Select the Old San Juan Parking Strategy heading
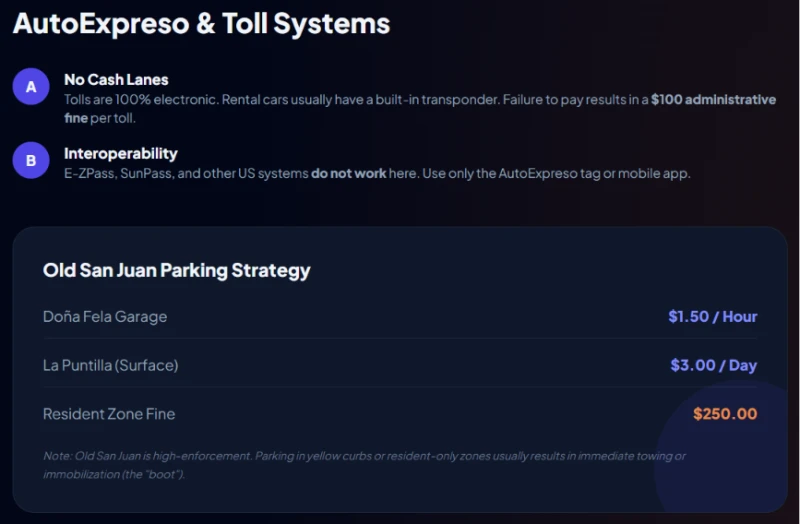 click(x=177, y=270)
